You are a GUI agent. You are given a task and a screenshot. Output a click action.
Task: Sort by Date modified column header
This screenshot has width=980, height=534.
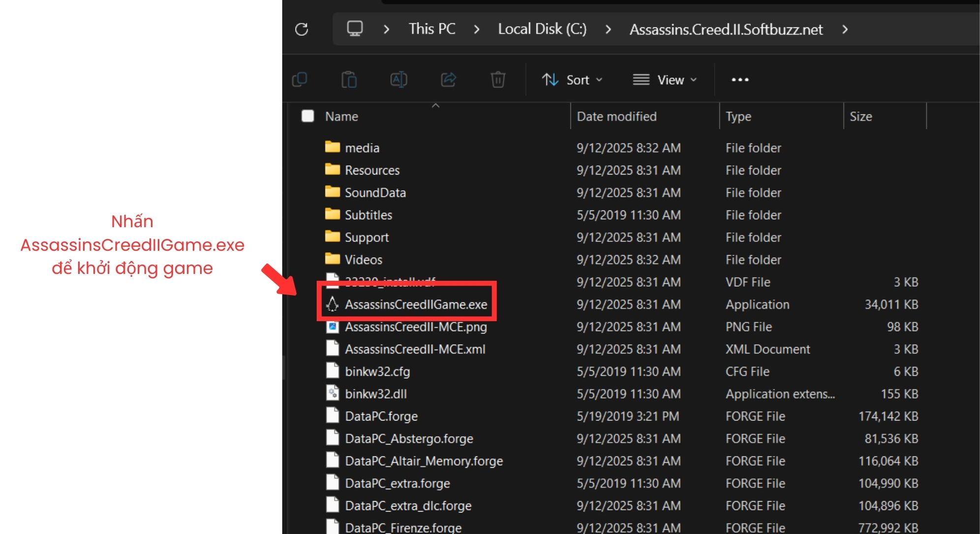pyautogui.click(x=616, y=117)
